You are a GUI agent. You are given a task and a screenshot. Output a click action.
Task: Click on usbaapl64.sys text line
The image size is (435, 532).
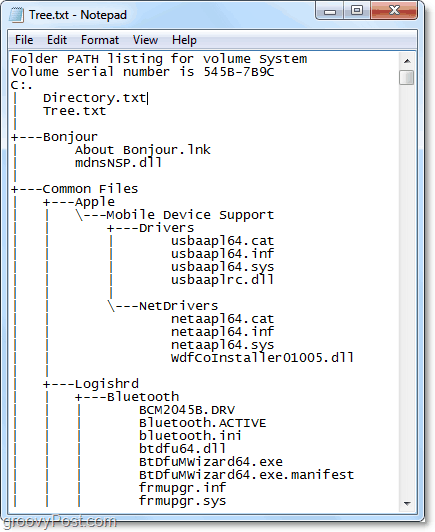click(222, 267)
